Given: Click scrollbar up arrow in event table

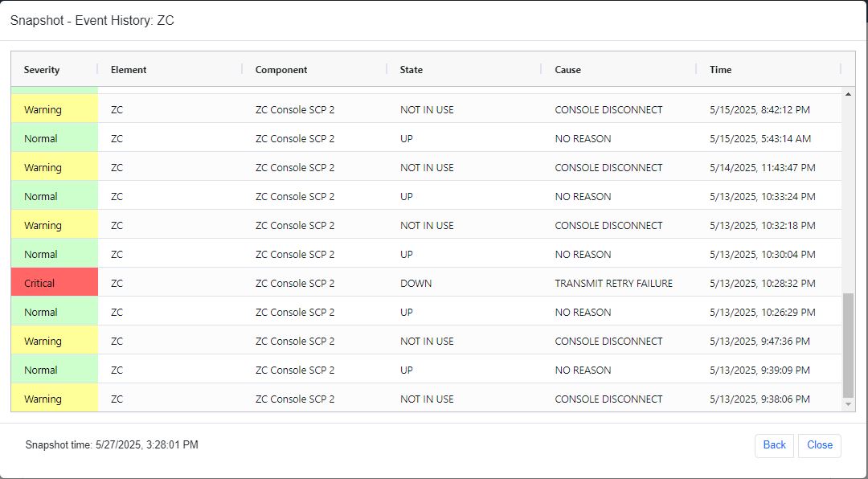Looking at the screenshot, I should (848, 94).
